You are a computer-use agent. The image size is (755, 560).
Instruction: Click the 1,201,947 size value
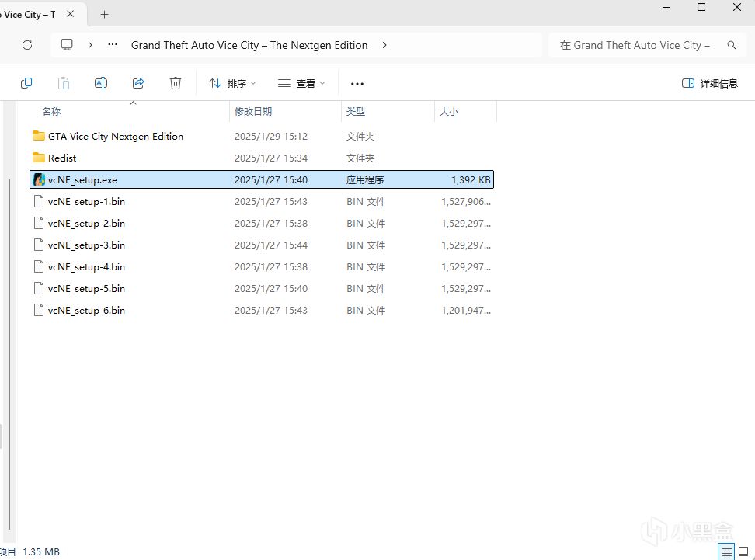click(466, 310)
